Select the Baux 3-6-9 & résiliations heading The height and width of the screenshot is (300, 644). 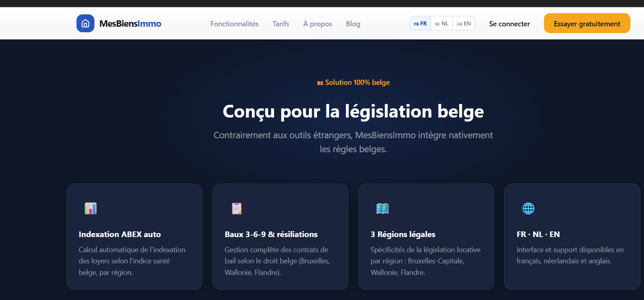pyautogui.click(x=271, y=234)
